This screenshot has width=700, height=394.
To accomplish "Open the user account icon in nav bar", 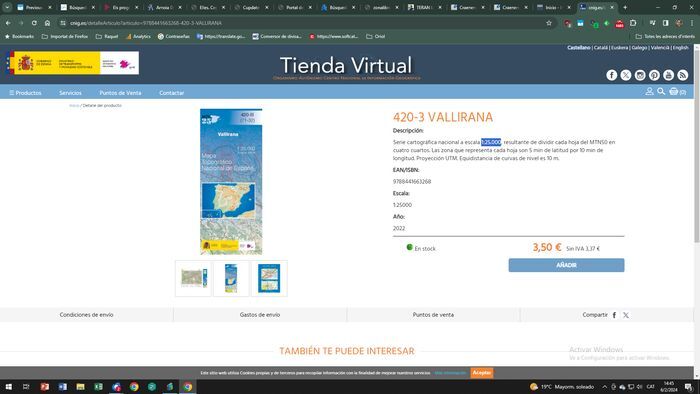I will (x=649, y=91).
